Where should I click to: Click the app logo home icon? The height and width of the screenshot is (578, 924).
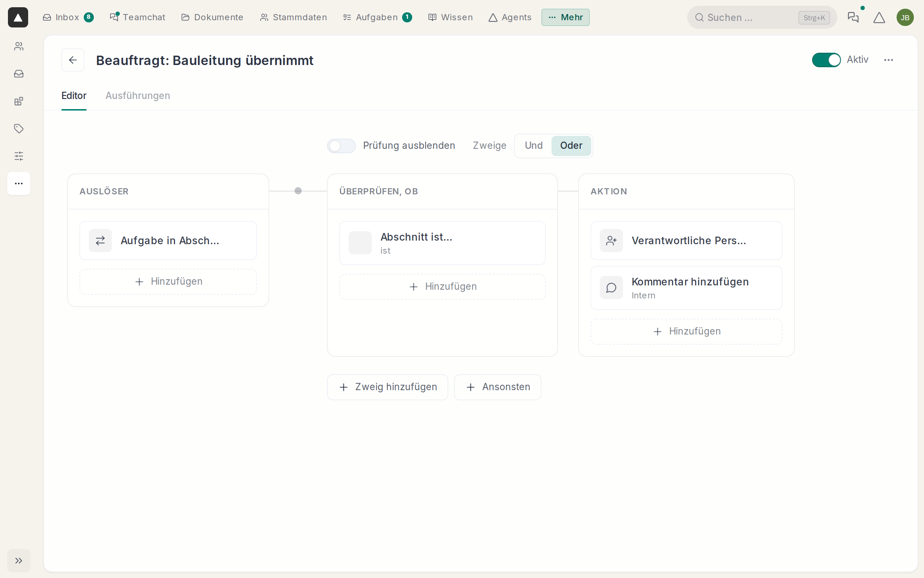[18, 17]
